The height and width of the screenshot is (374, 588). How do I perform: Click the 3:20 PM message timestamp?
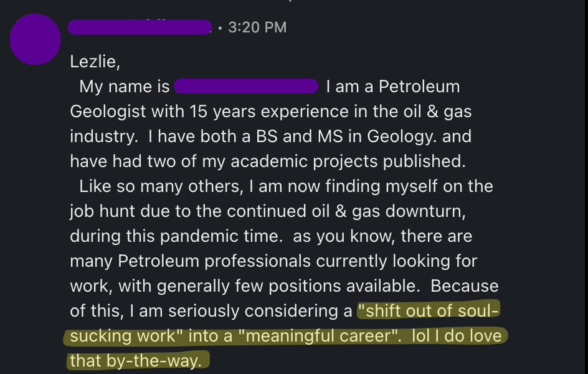click(257, 27)
